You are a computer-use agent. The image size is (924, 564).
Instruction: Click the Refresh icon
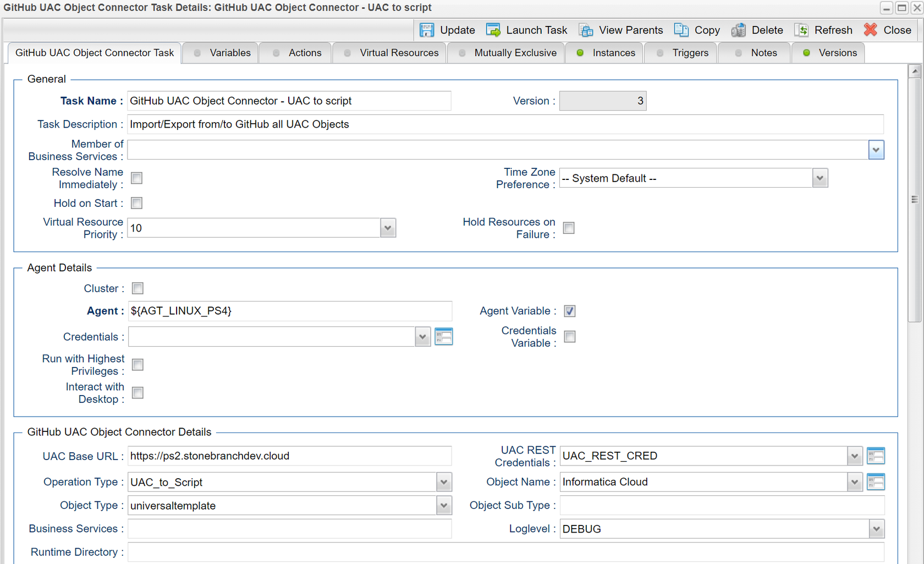click(801, 30)
